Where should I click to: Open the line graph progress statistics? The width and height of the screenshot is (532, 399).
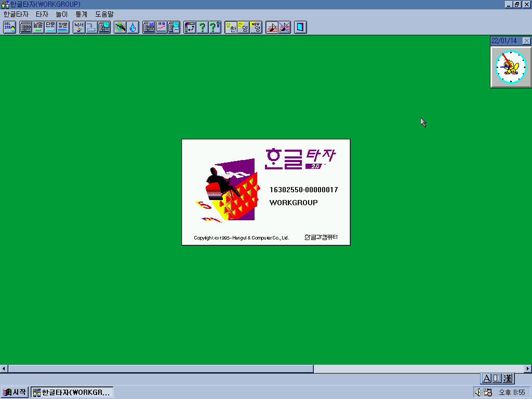161,27
